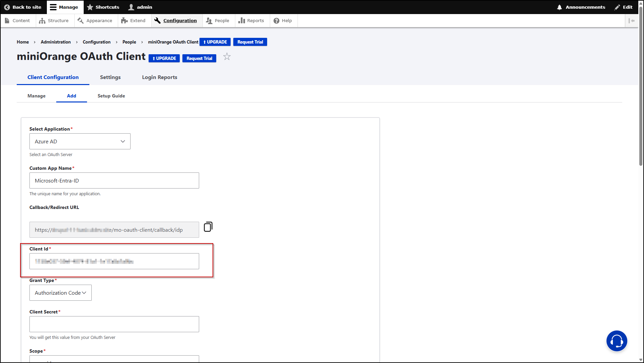This screenshot has width=644, height=363.
Task: Star the miniOrange OAuth Client page
Action: [227, 57]
